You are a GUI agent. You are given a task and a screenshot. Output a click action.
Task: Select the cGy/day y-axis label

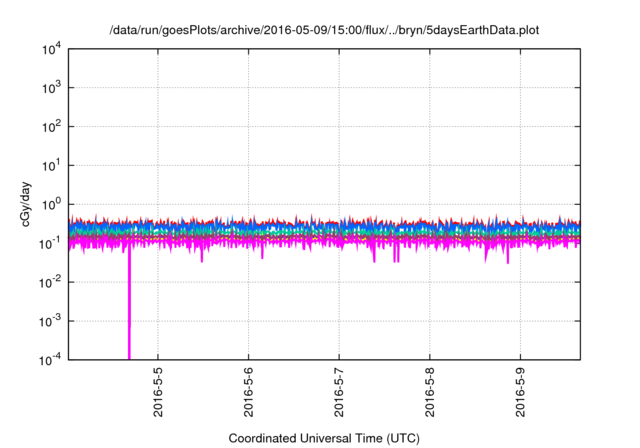25,204
